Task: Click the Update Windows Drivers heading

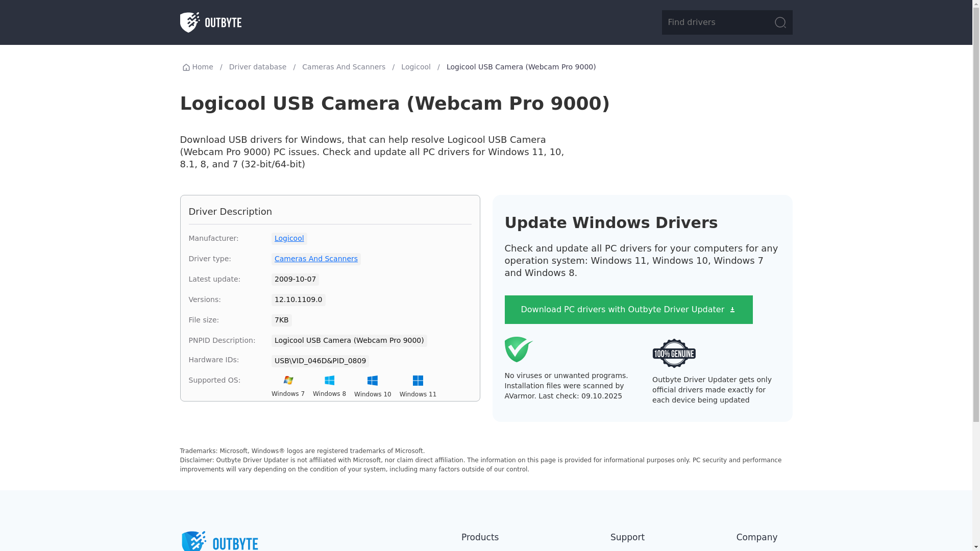Action: (x=611, y=222)
